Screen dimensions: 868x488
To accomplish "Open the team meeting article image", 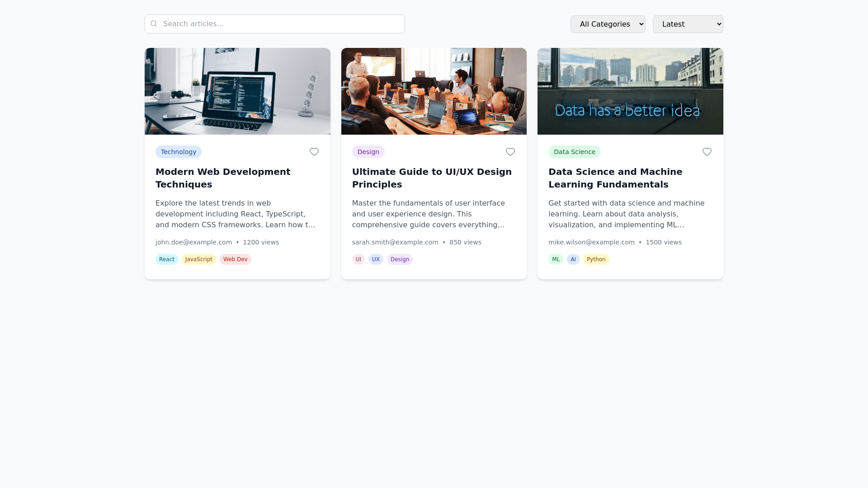I will (434, 91).
